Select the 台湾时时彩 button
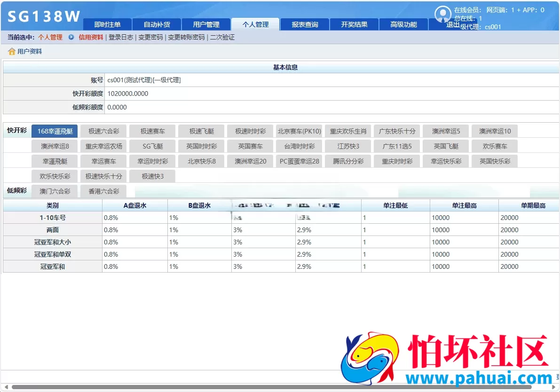The height and width of the screenshot is (392, 560). 300,146
